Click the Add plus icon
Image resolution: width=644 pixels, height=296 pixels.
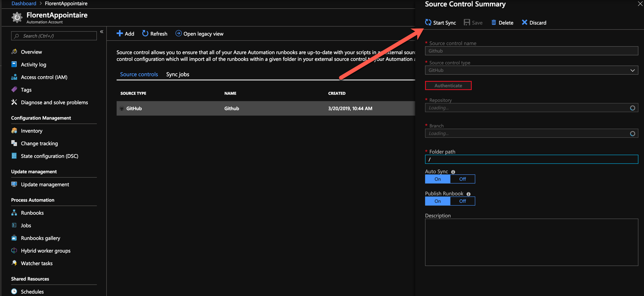point(120,34)
